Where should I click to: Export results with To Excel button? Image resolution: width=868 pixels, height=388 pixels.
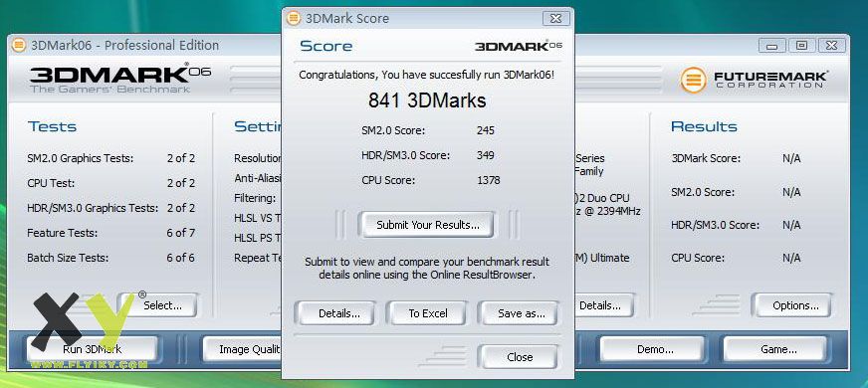pos(427,313)
